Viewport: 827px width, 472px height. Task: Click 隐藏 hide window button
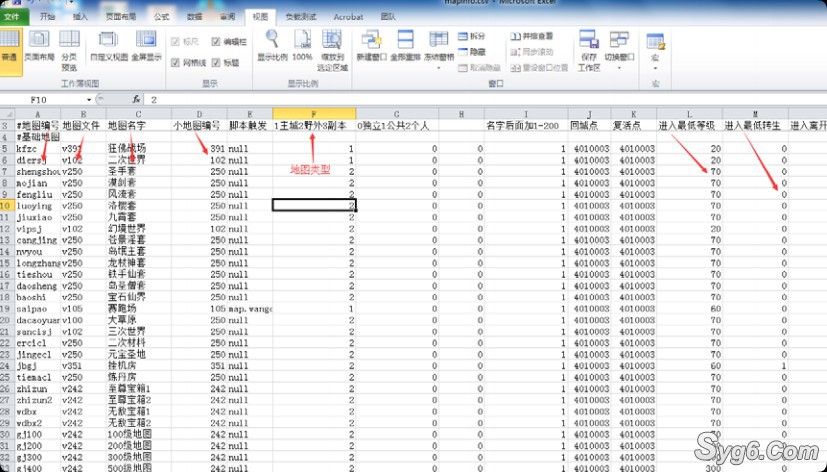click(472, 52)
